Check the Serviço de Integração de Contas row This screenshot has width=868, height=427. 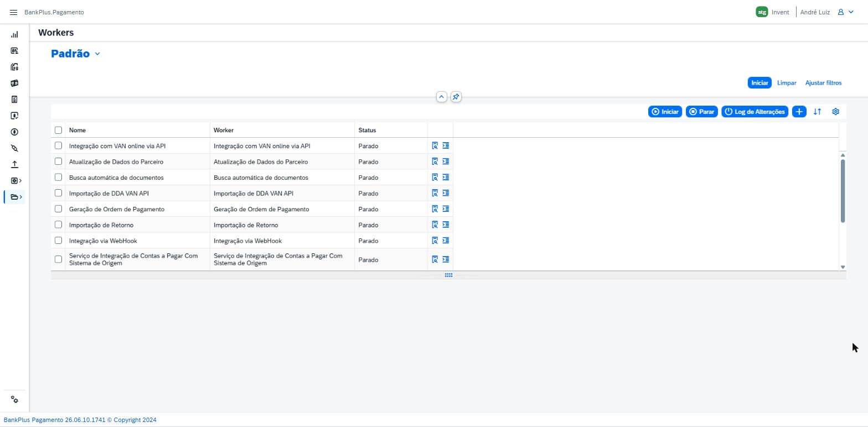tap(58, 259)
